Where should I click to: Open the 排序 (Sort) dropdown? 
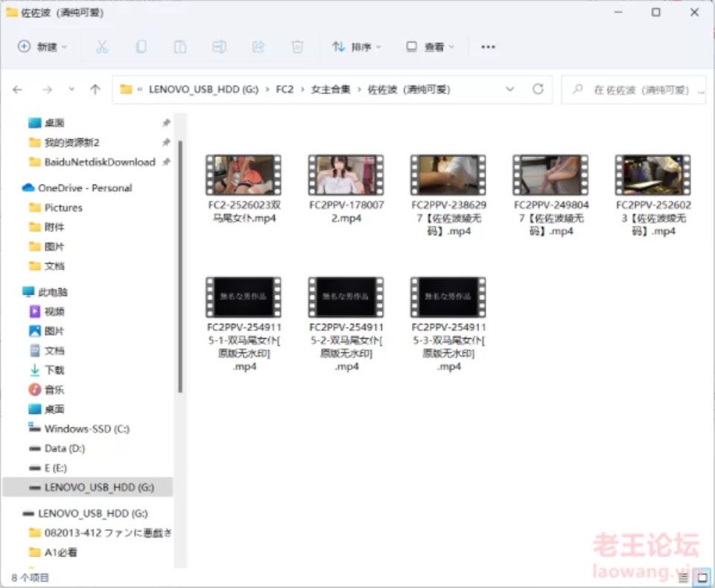tap(357, 46)
